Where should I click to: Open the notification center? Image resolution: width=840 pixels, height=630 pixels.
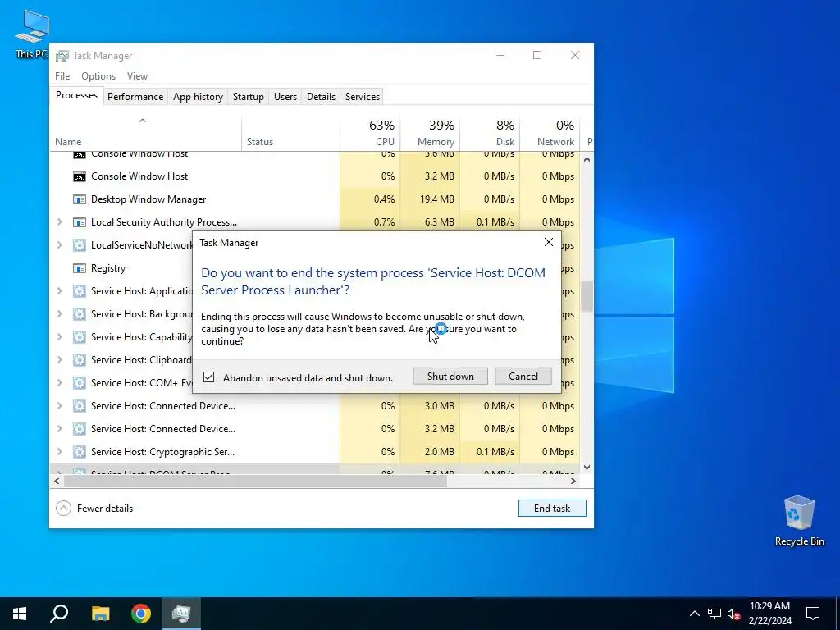pos(813,614)
